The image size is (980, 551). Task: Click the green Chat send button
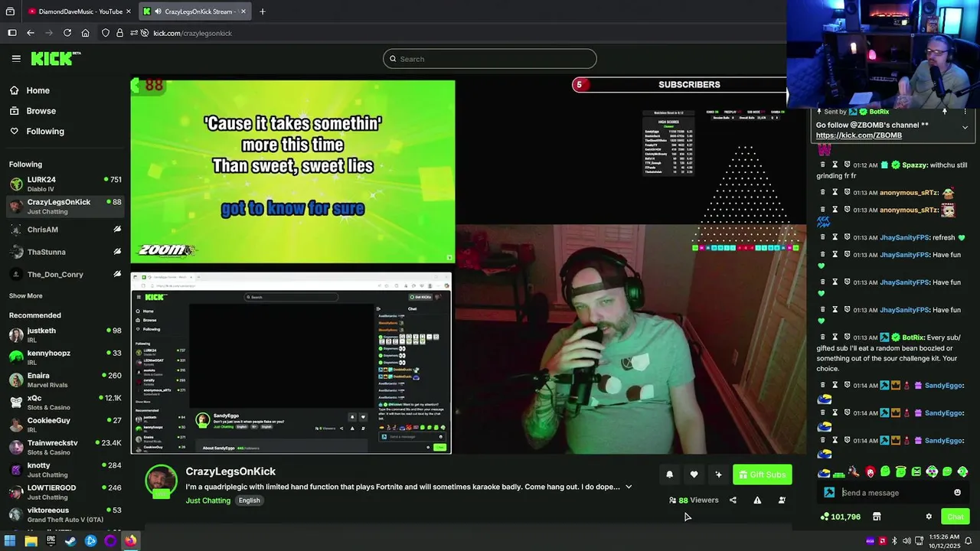pos(955,517)
